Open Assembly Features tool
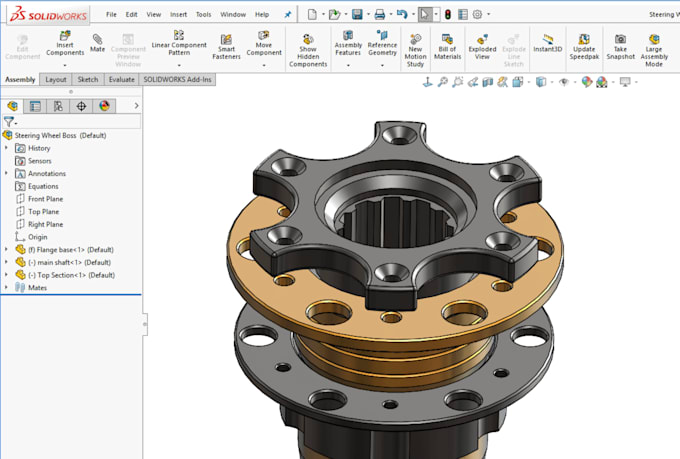This screenshot has width=680, height=459. point(348,43)
